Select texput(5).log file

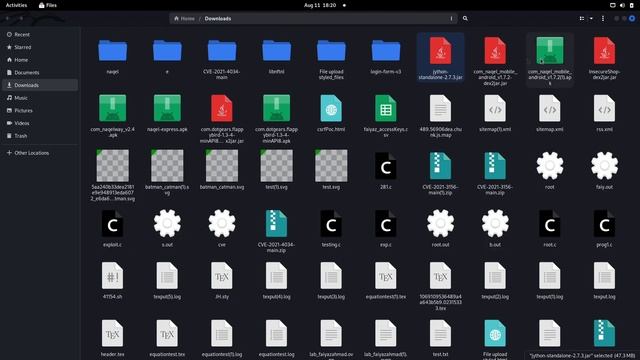tap(167, 281)
